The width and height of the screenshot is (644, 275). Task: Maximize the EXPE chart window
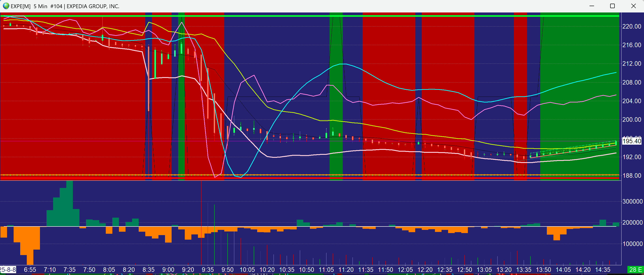pos(612,6)
